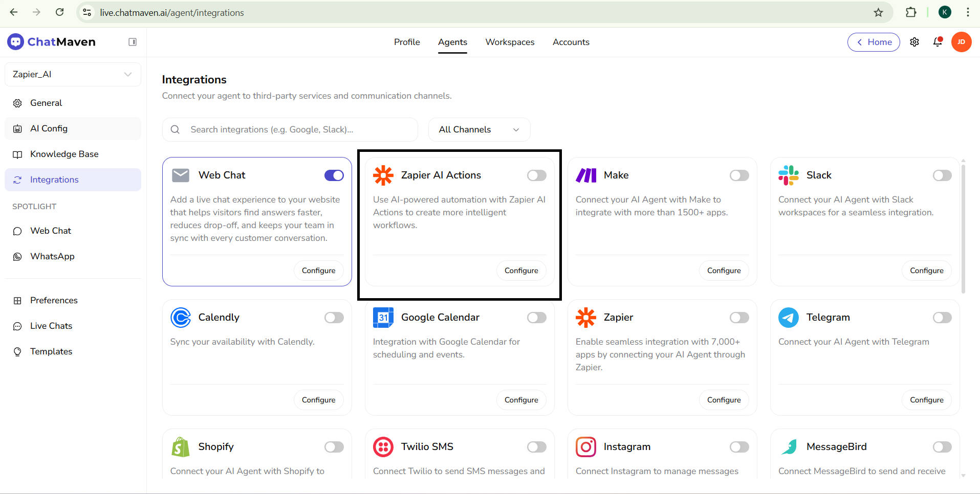
Task: Click the settings gear icon in header
Action: pyautogui.click(x=914, y=42)
